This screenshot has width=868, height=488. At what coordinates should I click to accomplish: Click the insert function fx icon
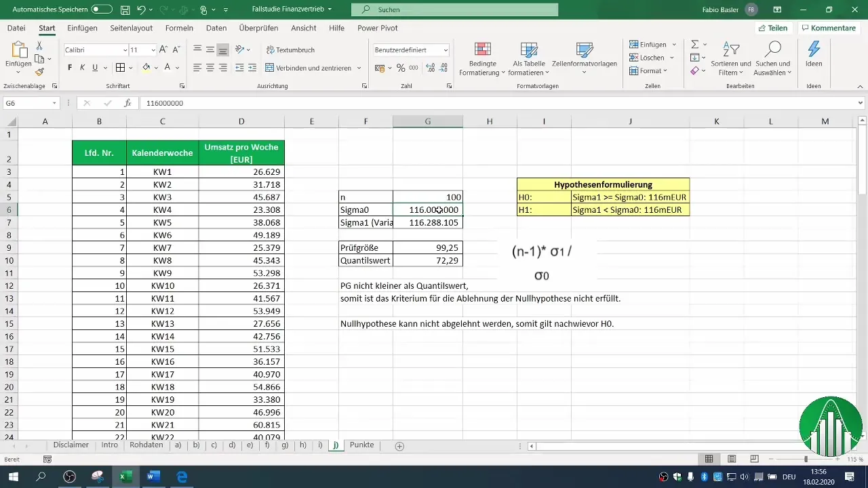(127, 103)
